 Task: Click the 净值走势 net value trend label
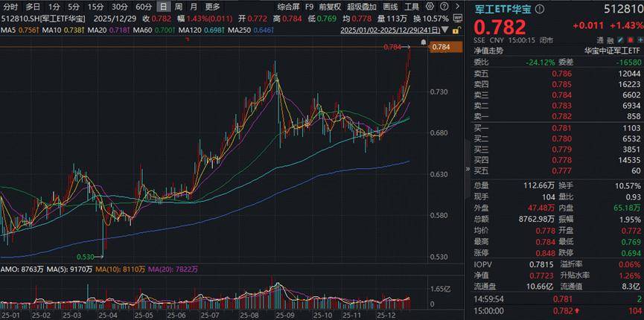pos(491,51)
